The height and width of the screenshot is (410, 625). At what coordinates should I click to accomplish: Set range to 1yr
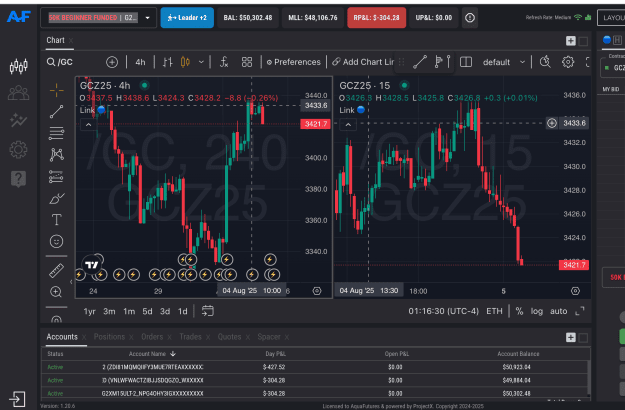coord(90,311)
